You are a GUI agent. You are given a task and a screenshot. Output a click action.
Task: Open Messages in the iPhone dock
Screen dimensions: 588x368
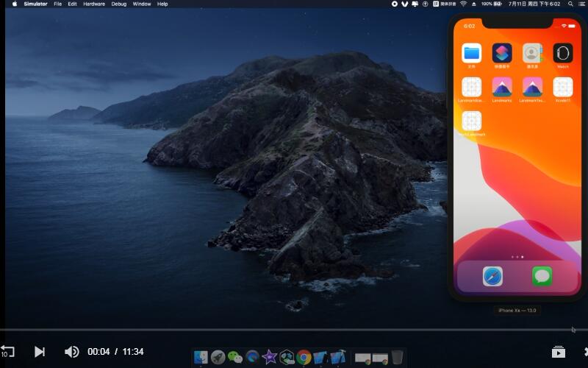[x=542, y=276]
